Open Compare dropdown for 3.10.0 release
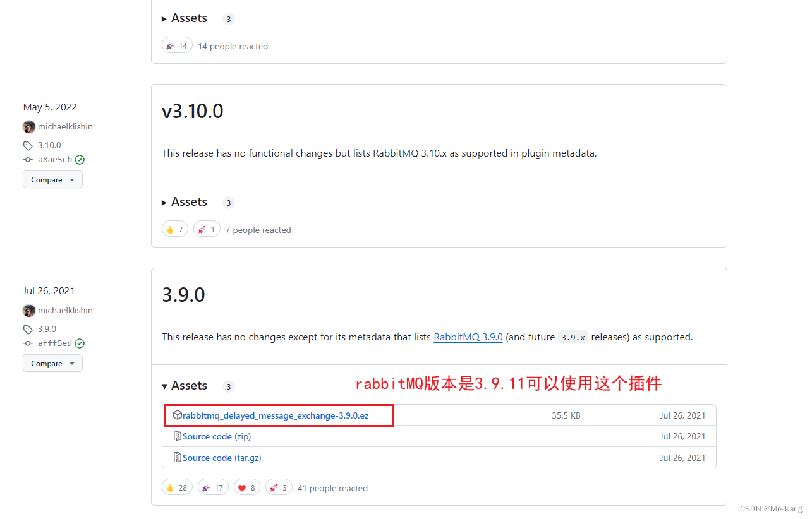Screen dimensions: 812x519 point(52,180)
